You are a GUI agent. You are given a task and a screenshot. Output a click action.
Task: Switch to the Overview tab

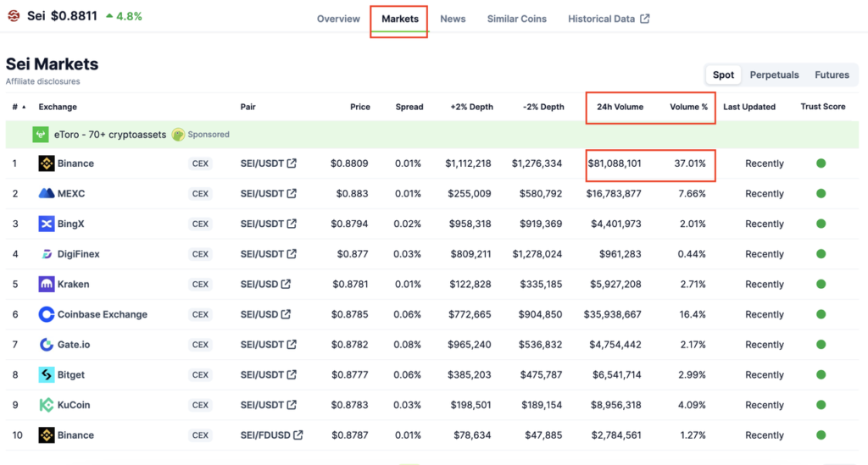click(x=338, y=19)
